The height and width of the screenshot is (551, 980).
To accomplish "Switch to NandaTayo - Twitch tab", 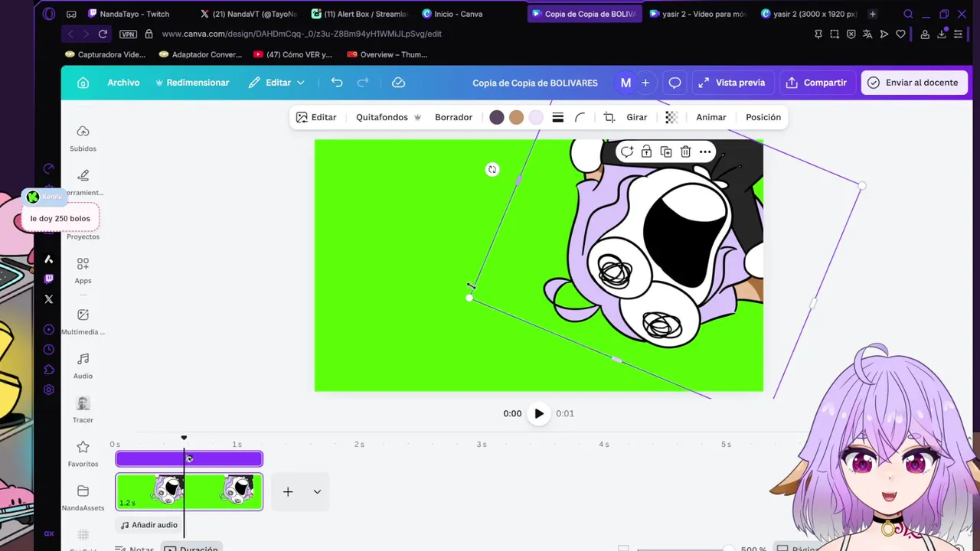I will [129, 14].
